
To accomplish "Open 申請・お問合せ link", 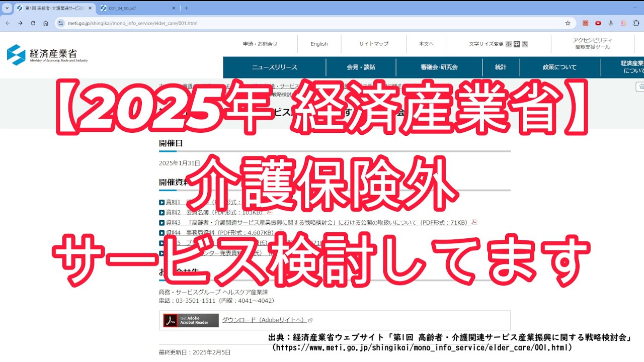I will 260,44.
